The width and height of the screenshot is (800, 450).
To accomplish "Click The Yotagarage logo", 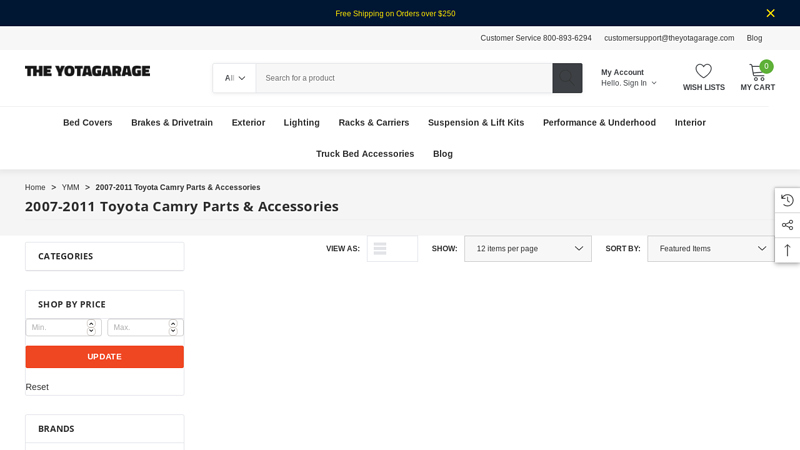I will pos(87,71).
